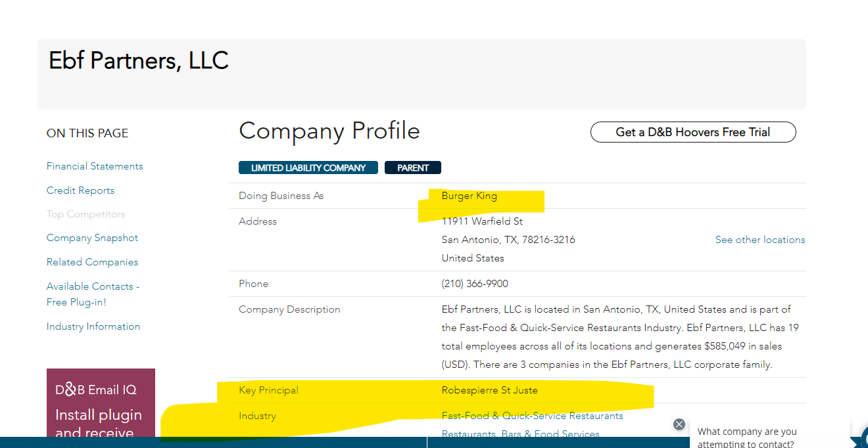Click the PARENT badge
Screen dimensions: 868x448
pyautogui.click(x=413, y=168)
